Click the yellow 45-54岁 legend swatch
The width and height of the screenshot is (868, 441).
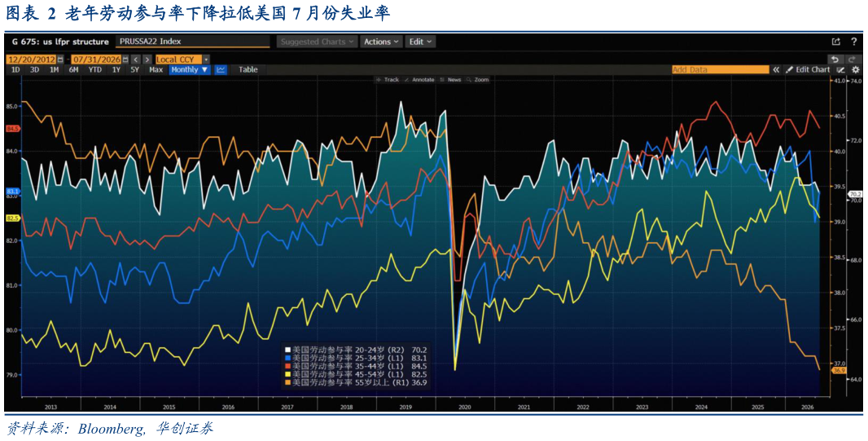(x=287, y=374)
